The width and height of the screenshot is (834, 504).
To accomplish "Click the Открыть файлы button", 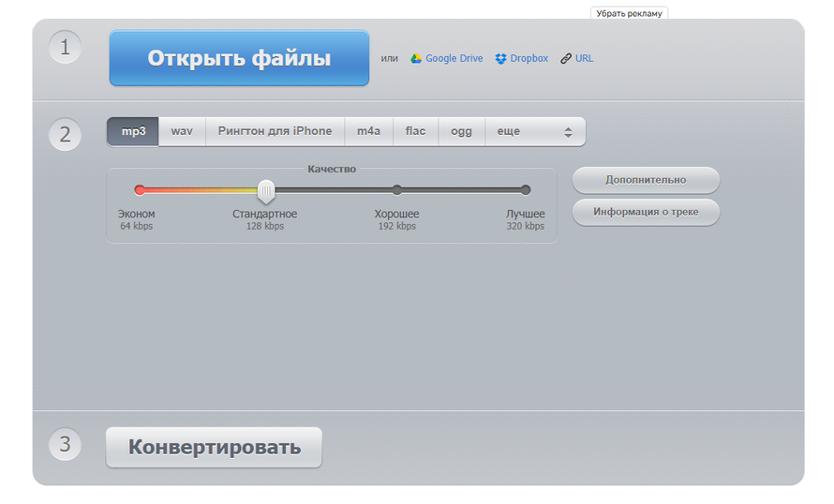I will [239, 58].
